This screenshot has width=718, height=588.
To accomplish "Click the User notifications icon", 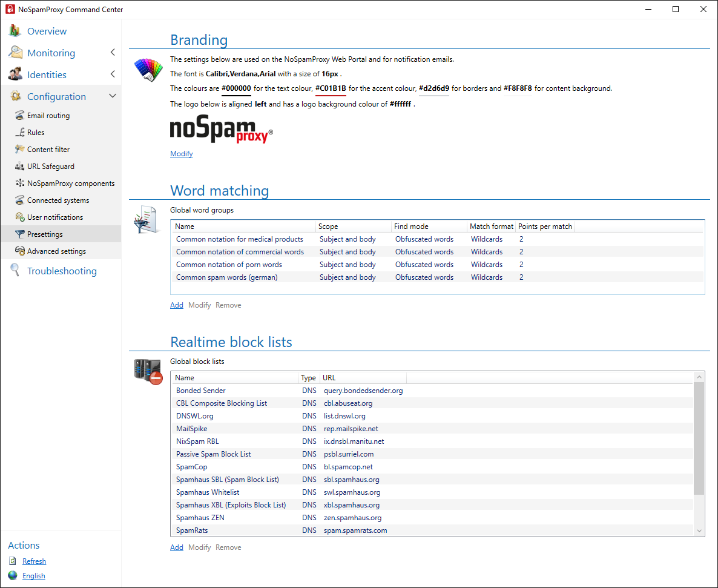I will click(x=20, y=217).
